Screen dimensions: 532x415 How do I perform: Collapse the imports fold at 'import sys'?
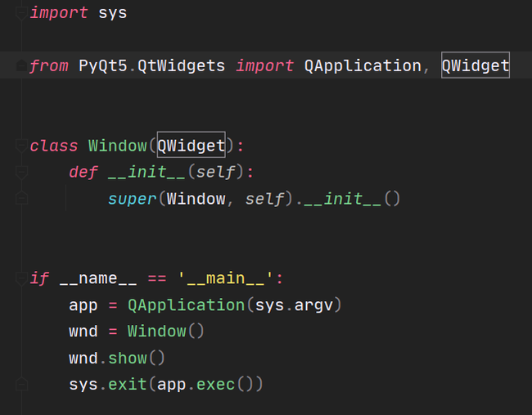(21, 13)
